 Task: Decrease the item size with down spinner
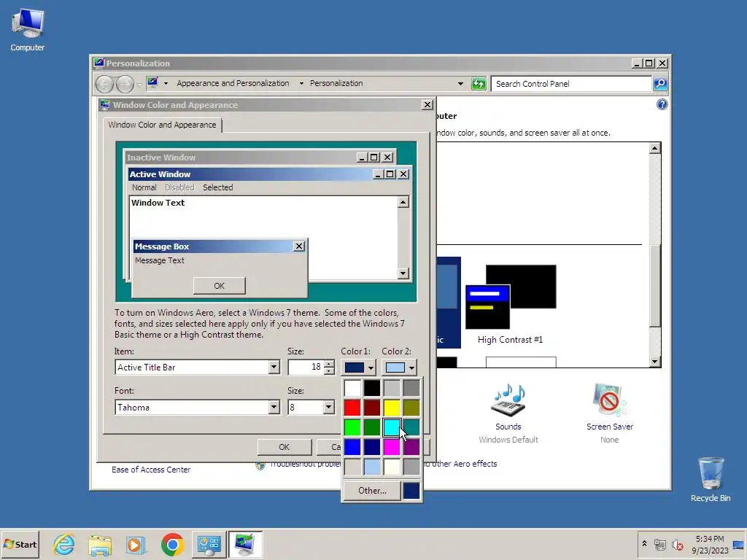tap(329, 370)
